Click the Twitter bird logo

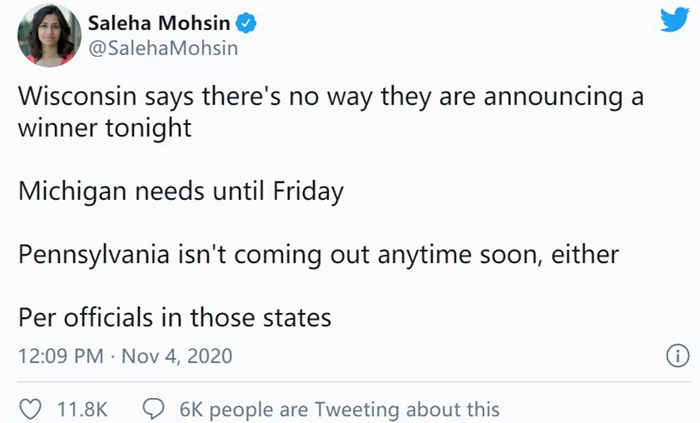pos(675,22)
